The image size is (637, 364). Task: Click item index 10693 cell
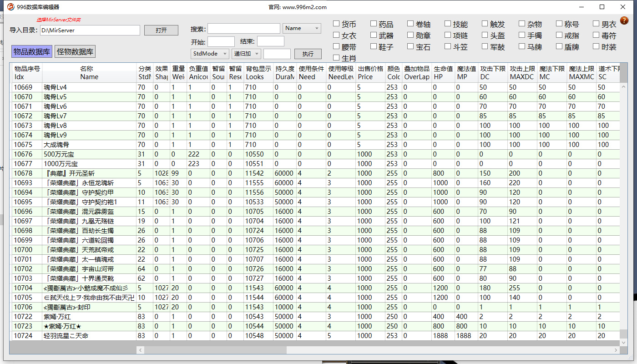point(27,183)
